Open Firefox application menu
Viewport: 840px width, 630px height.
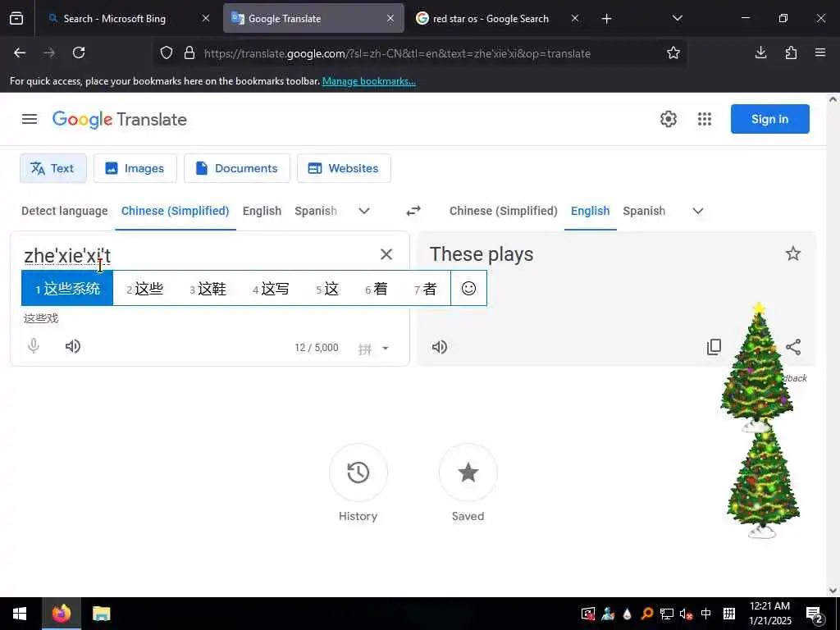820,52
